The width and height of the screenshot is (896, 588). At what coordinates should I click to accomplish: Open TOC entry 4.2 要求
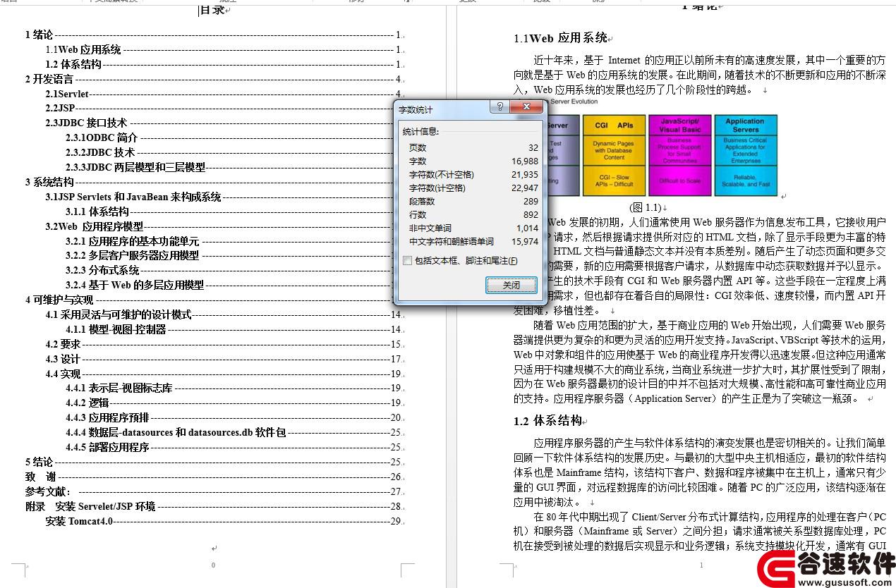[224, 344]
